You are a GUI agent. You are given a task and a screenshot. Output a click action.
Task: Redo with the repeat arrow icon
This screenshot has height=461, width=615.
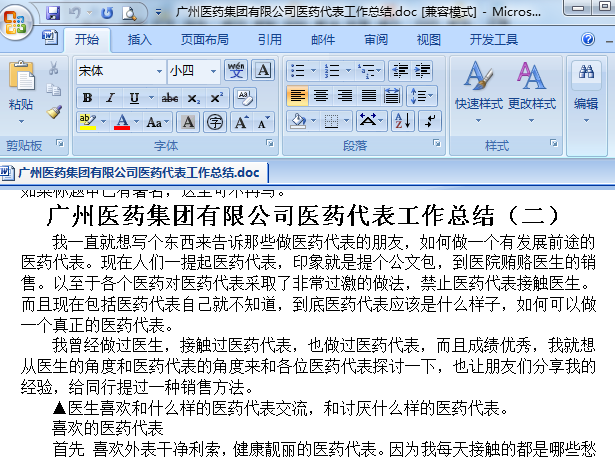click(107, 13)
